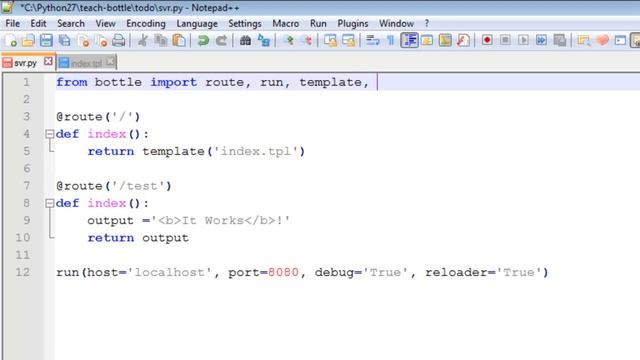Image resolution: width=640 pixels, height=360 pixels.
Task: Click '<b>It Works</b>!' string
Action: click(x=221, y=221)
